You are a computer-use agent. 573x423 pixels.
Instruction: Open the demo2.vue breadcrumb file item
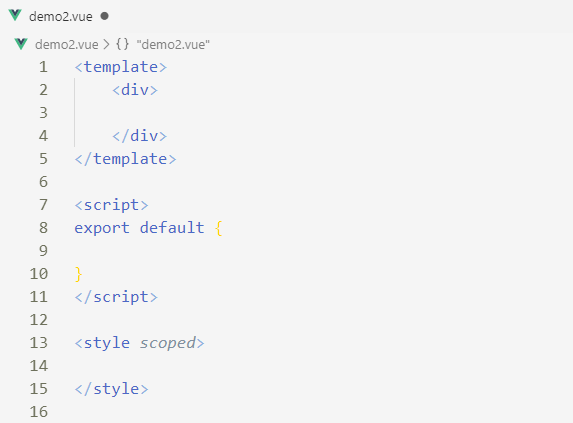[67, 45]
